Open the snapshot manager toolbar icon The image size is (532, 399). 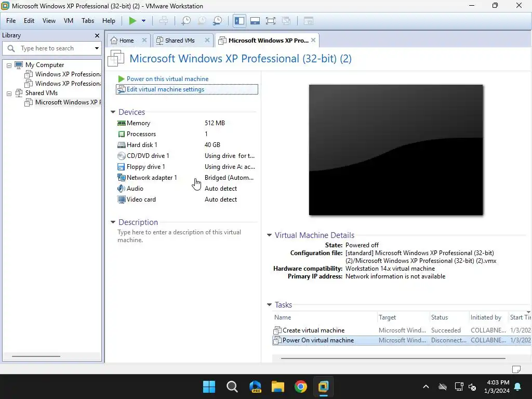coord(218,21)
